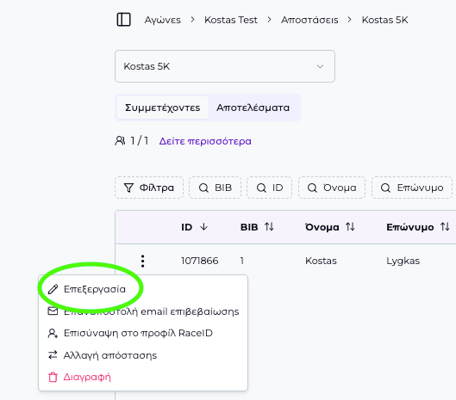Select the Συμμετέχοντες tab
The height and width of the screenshot is (400, 456).
click(x=162, y=108)
